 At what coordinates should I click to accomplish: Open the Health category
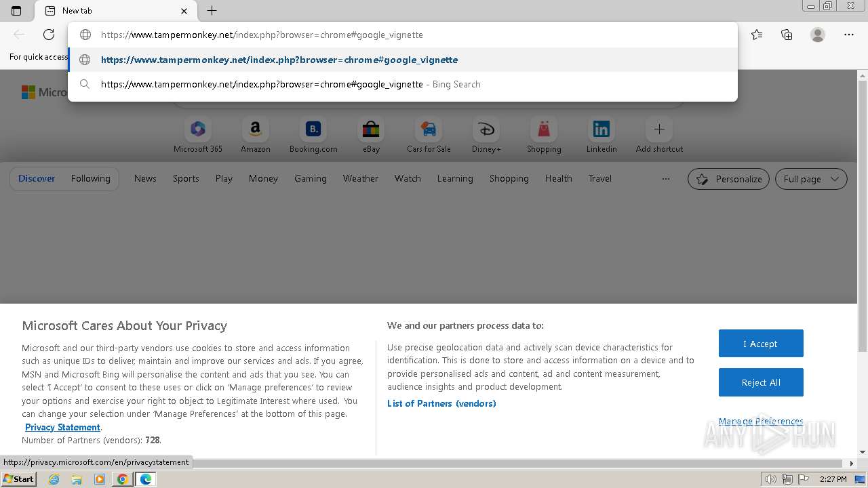pos(559,178)
